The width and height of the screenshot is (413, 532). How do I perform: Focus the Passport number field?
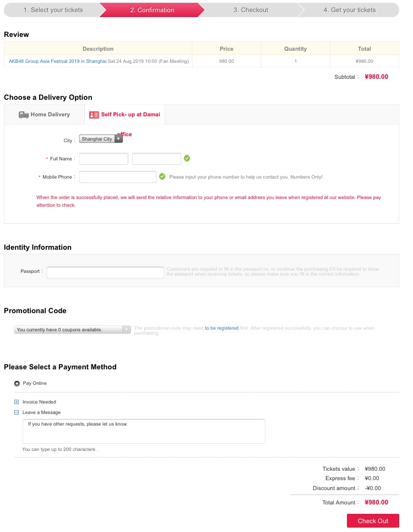[x=105, y=272]
